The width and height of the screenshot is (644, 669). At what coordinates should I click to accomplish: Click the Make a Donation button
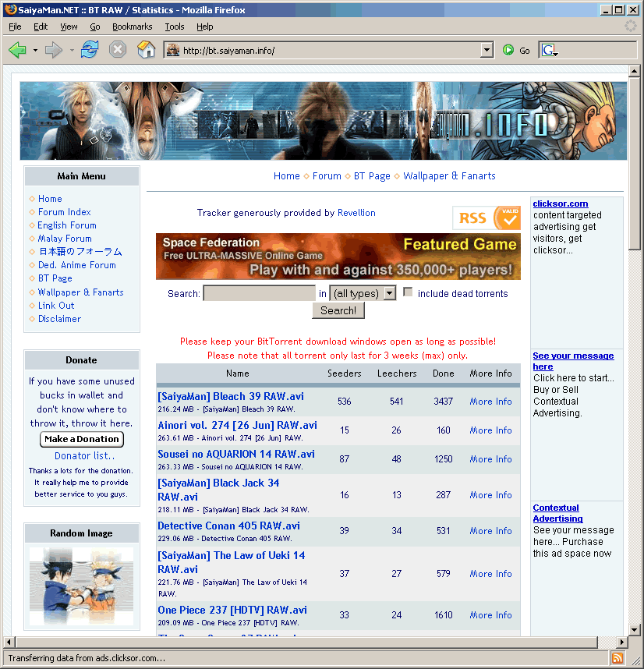(x=81, y=439)
